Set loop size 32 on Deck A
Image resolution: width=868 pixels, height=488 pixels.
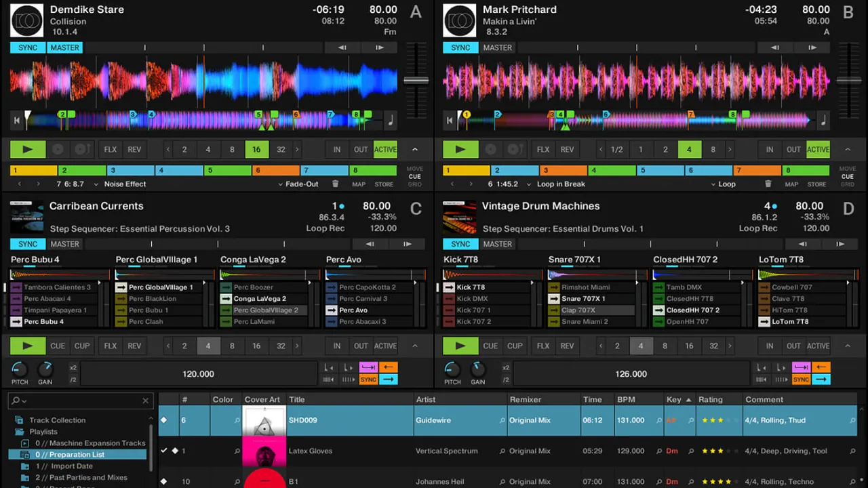(x=281, y=149)
